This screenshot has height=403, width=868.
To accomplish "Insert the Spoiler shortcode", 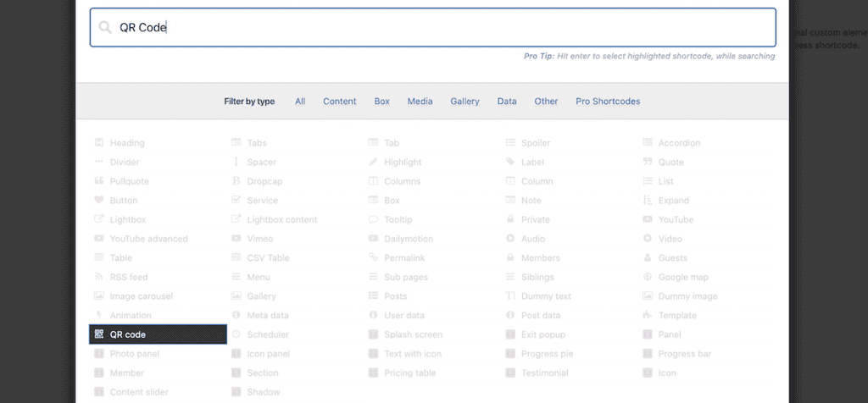I will (x=535, y=143).
